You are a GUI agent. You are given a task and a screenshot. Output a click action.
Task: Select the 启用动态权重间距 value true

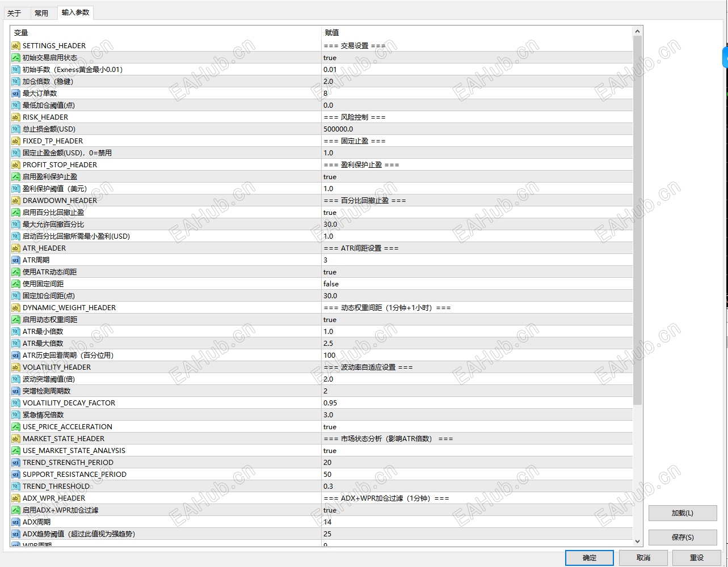[330, 320]
